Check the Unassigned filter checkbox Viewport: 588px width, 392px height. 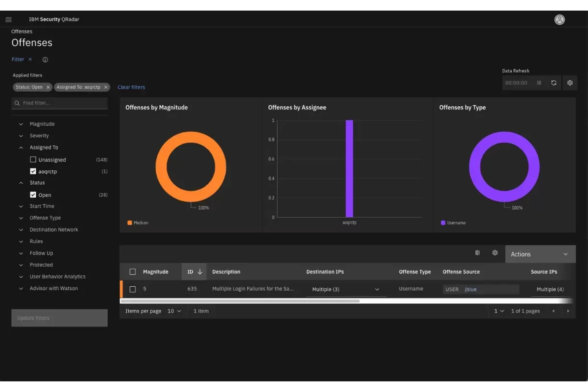click(x=33, y=159)
